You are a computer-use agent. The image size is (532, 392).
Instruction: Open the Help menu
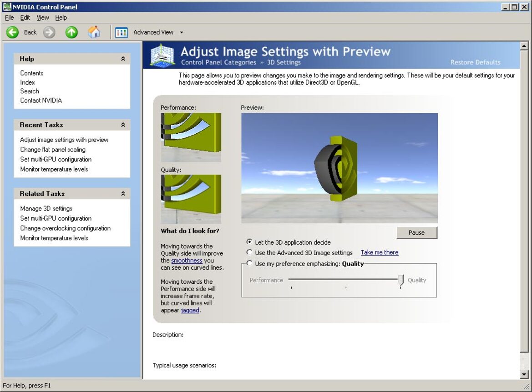point(61,18)
